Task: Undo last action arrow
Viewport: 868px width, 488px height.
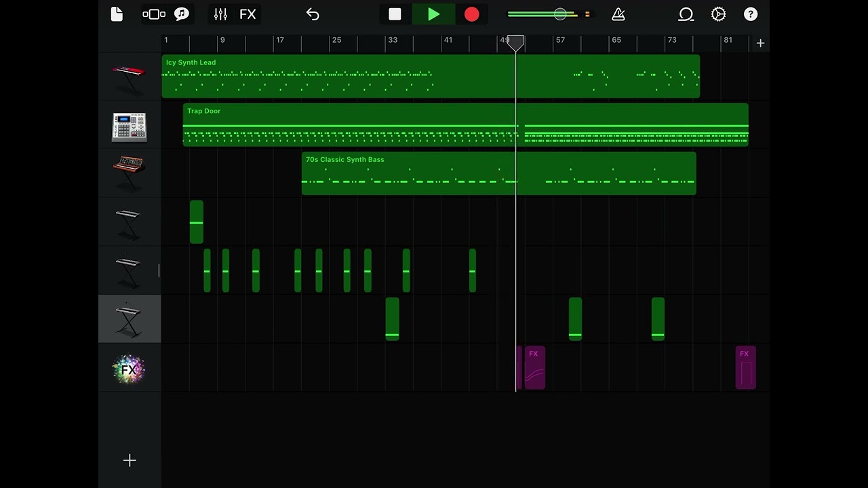Action: [313, 14]
